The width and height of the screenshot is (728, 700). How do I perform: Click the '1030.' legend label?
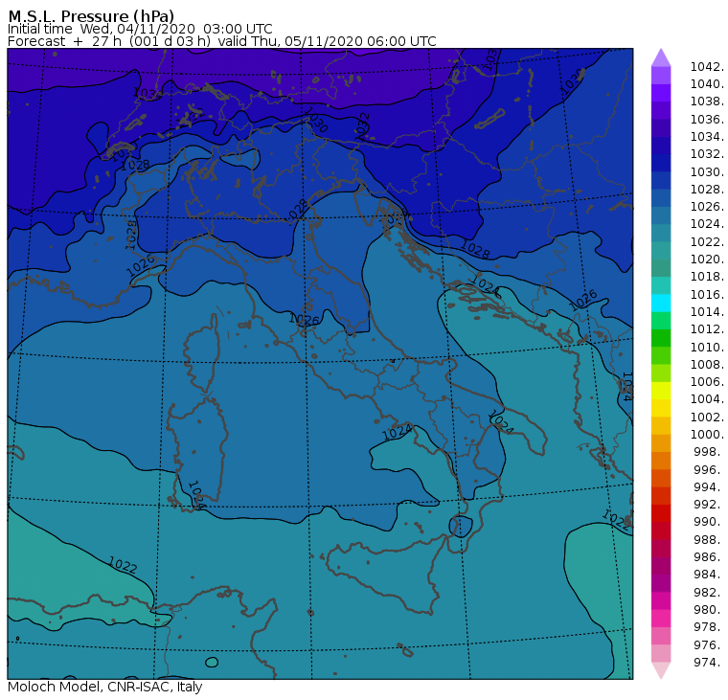pyautogui.click(x=707, y=172)
